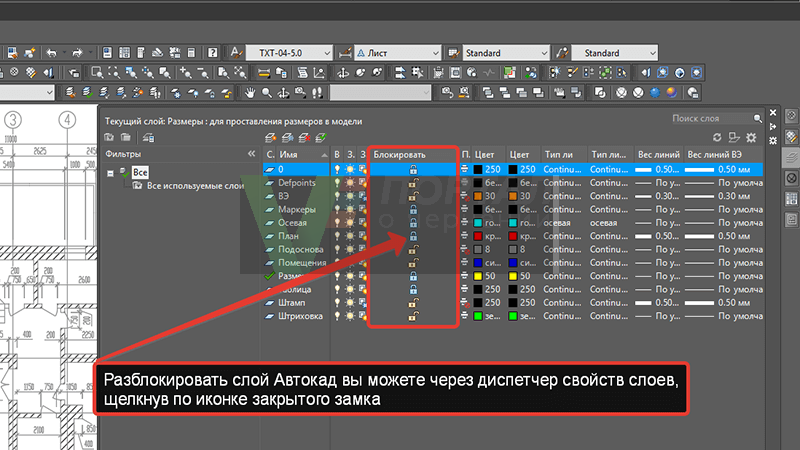Click New Layer Frozen in Viewports icon
The width and height of the screenshot is (800, 450).
click(287, 138)
